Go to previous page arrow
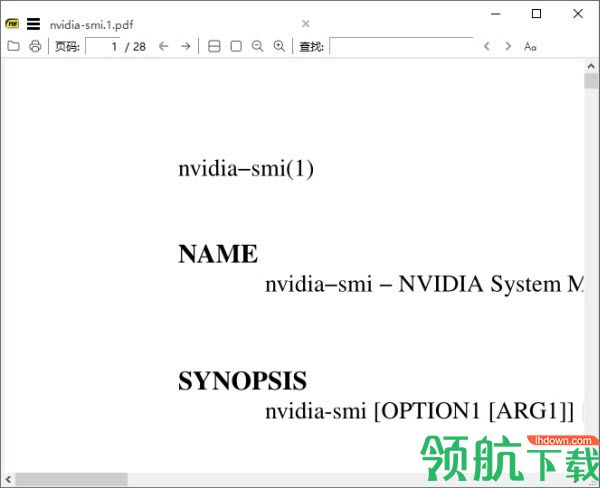600x488 pixels. [x=163, y=46]
